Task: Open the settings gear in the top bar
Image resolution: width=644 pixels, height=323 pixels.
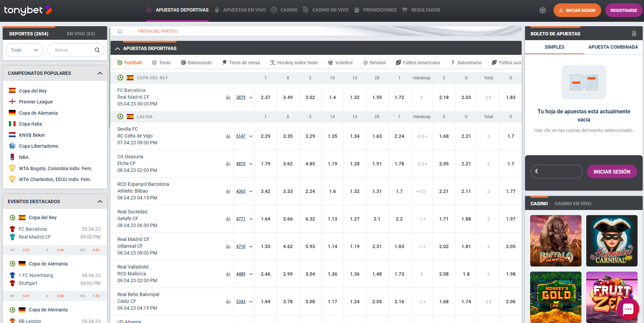Action: (x=543, y=10)
